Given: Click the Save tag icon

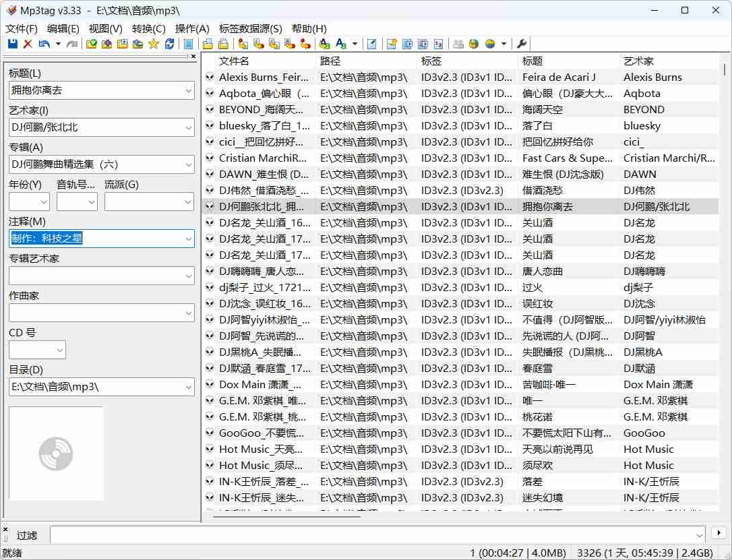Looking at the screenshot, I should pyautogui.click(x=13, y=44).
